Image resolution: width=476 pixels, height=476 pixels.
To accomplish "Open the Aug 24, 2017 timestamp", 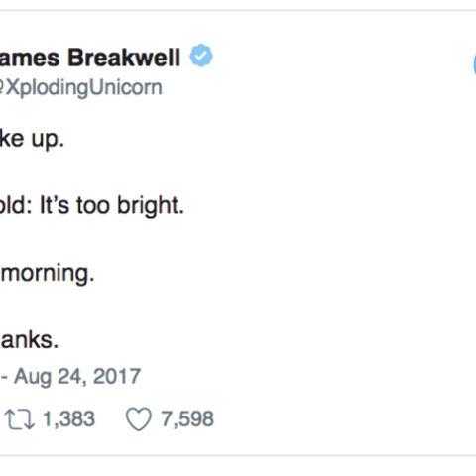I will [x=77, y=376].
